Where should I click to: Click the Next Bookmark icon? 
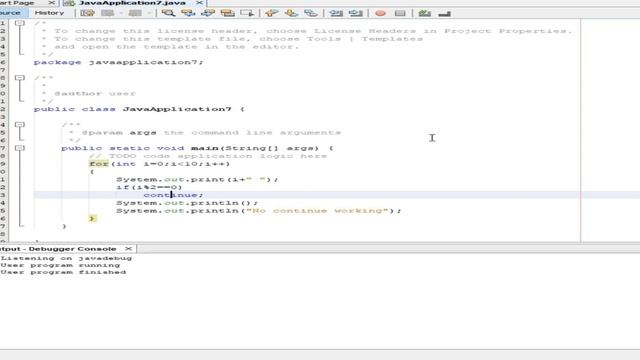coord(291,13)
